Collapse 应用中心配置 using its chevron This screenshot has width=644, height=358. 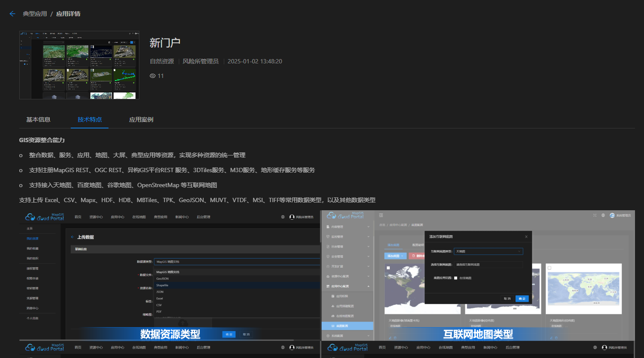[x=368, y=286]
